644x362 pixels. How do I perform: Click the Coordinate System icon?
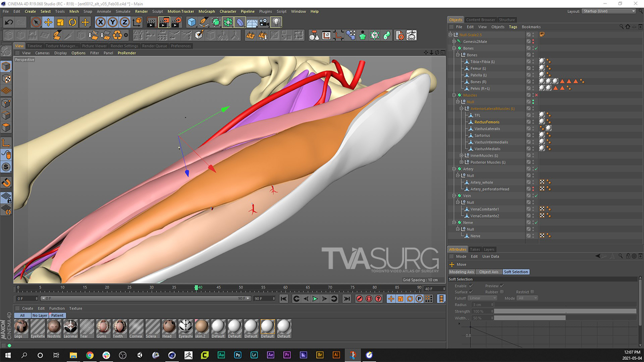point(137,22)
